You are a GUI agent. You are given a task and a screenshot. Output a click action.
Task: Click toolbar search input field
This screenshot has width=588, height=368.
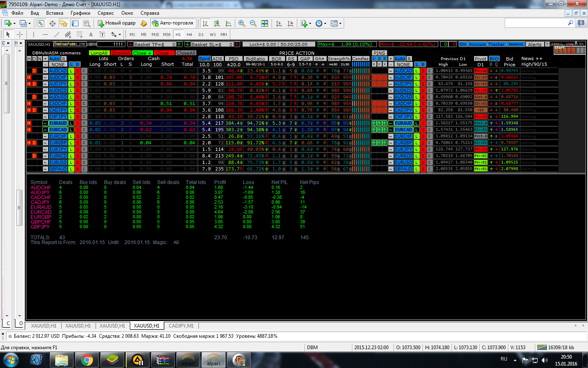click(x=536, y=23)
